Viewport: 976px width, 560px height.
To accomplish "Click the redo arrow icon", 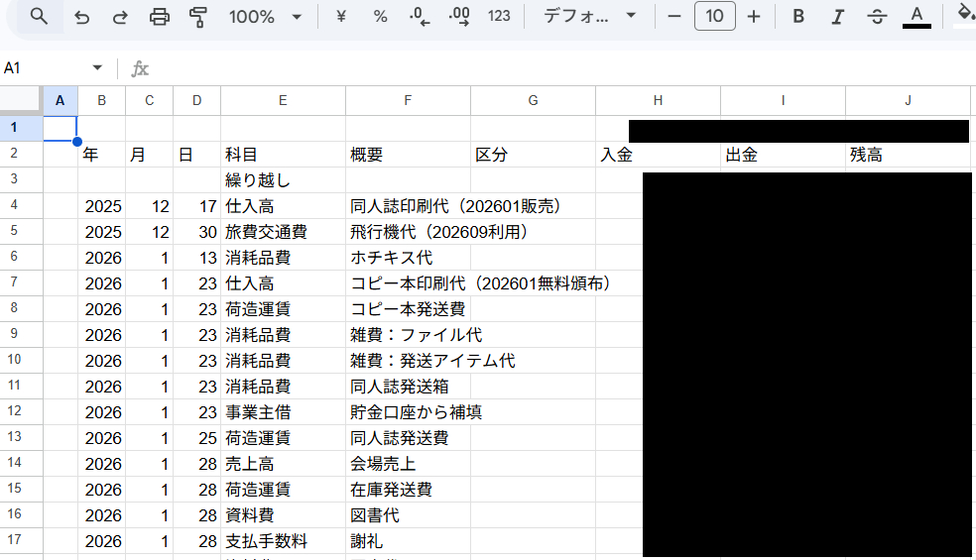I will [119, 17].
